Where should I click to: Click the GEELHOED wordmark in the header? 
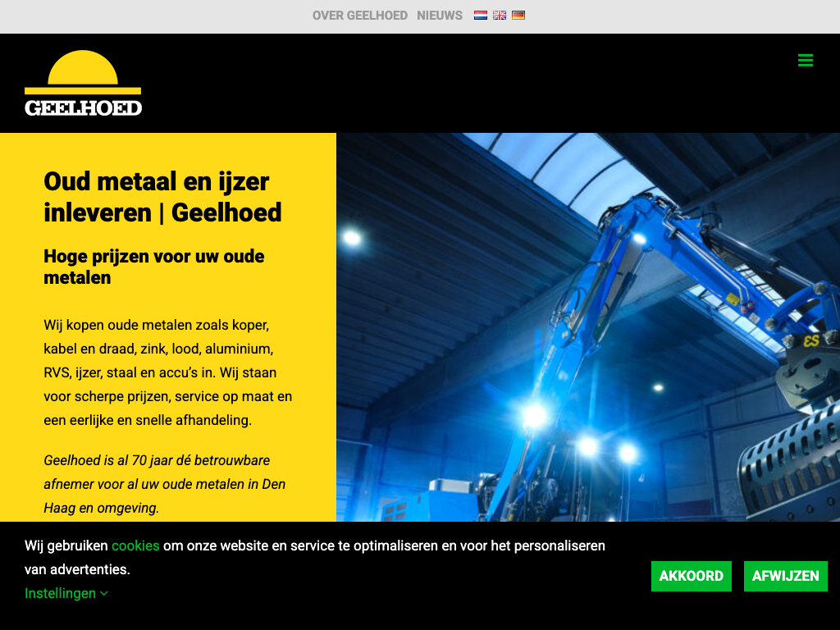(x=83, y=107)
